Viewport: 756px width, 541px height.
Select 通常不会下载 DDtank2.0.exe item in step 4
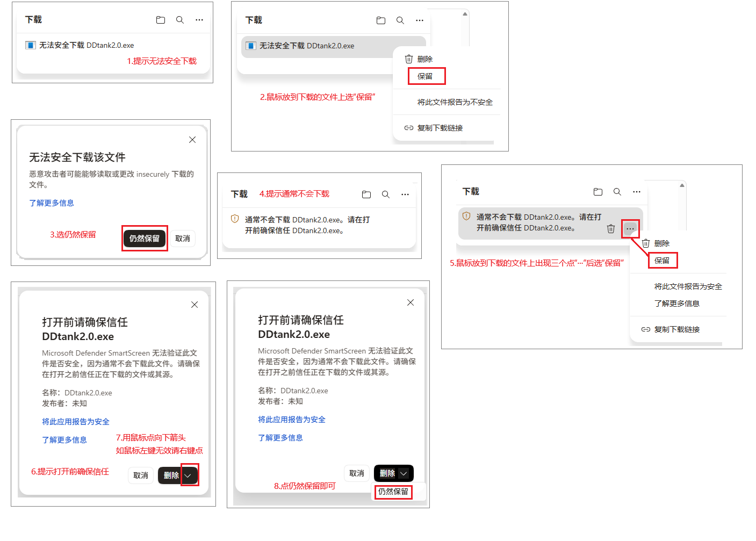click(x=319, y=225)
